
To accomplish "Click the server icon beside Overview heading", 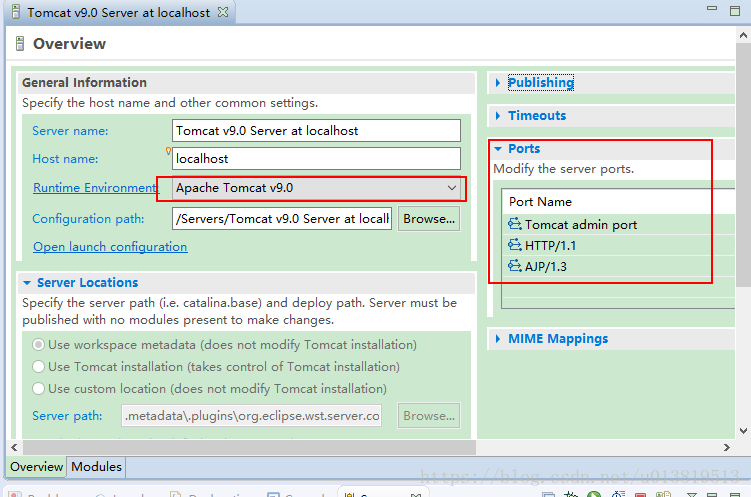I will 20,44.
